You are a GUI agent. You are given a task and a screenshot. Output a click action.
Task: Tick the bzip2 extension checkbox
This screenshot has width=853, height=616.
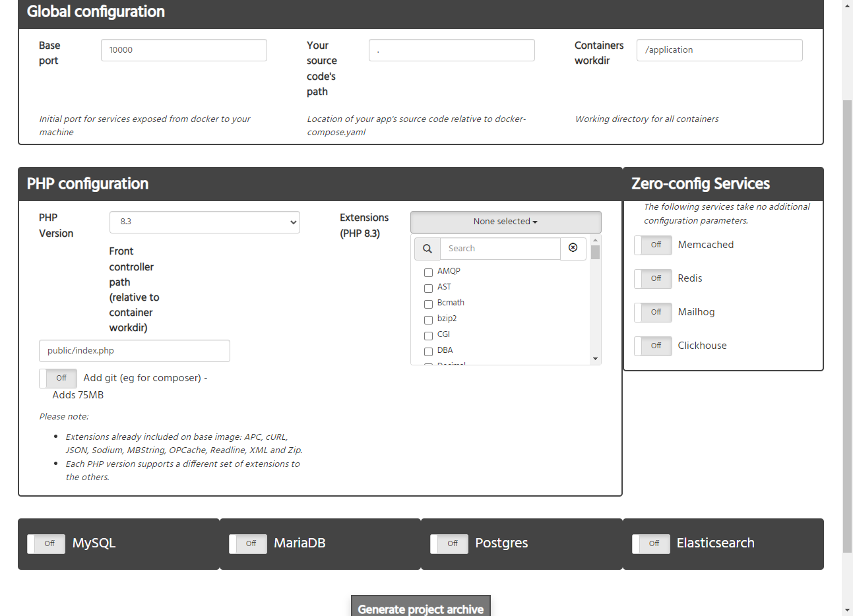coord(428,320)
